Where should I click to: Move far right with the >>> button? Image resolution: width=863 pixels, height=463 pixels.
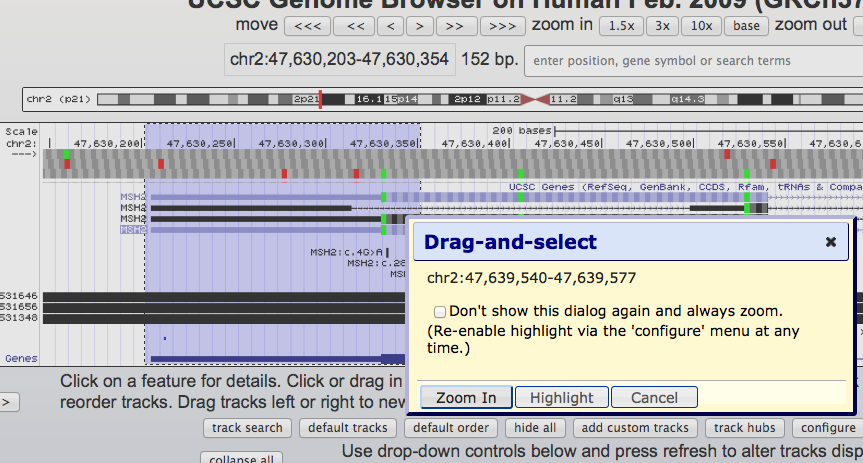tap(502, 26)
